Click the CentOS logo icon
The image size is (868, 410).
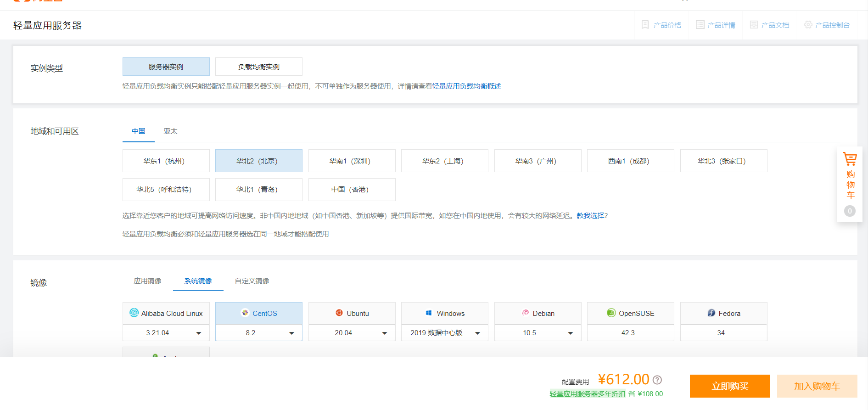tap(245, 313)
